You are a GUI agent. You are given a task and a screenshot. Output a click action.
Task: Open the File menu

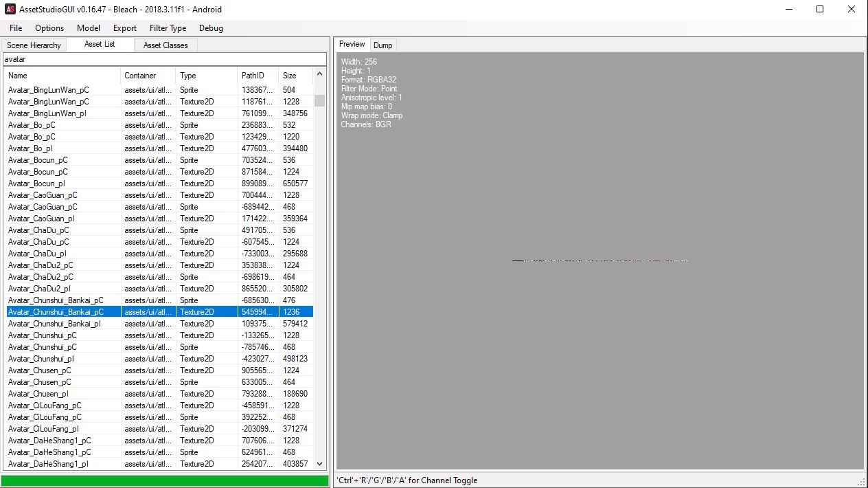(x=16, y=28)
